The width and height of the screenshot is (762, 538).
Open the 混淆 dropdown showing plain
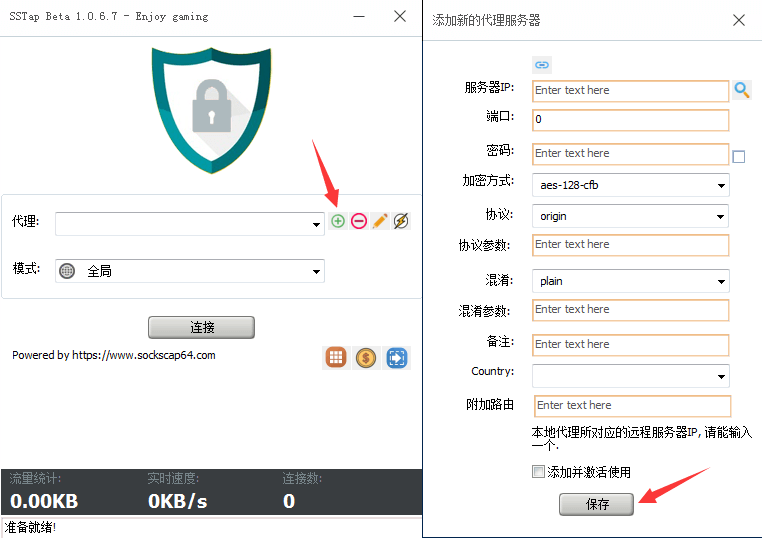tap(631, 281)
